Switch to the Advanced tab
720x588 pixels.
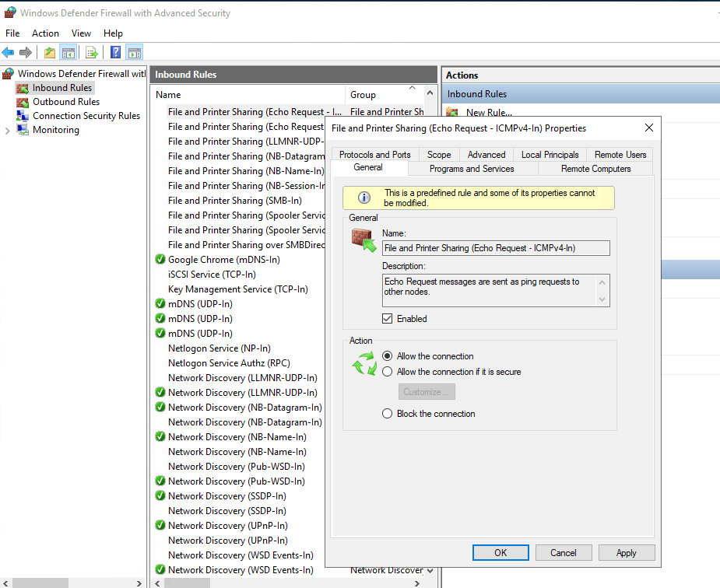coord(486,155)
